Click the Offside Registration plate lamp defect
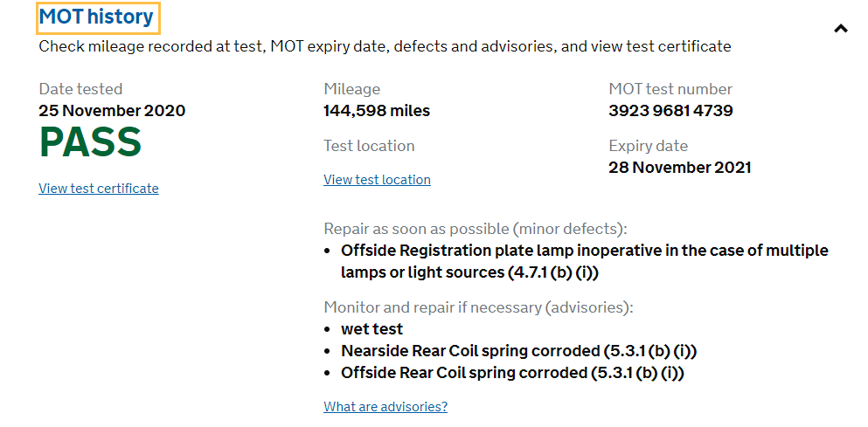 [x=584, y=261]
